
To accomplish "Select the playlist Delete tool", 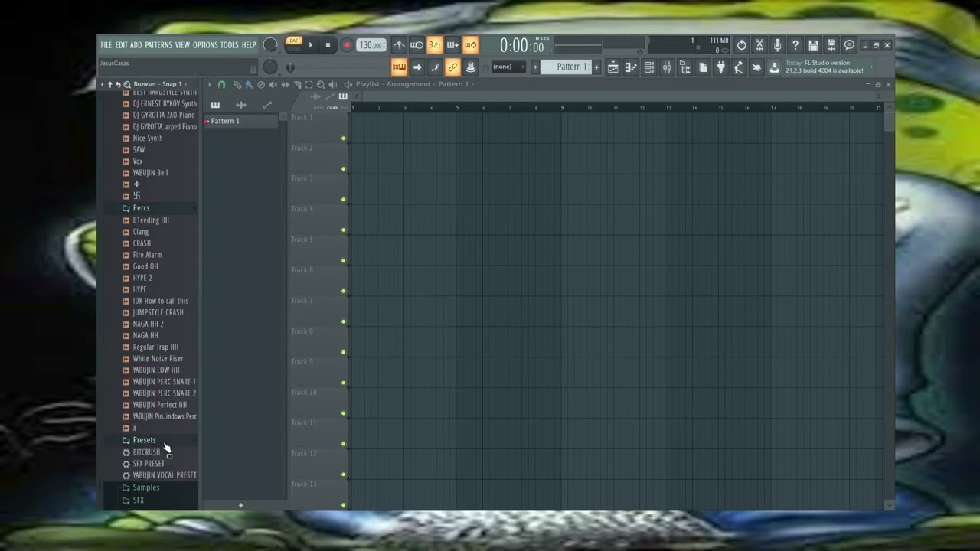I will (x=261, y=84).
